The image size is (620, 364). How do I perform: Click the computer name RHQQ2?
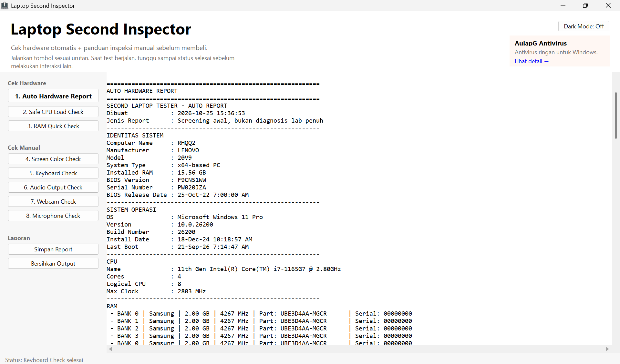186,143
